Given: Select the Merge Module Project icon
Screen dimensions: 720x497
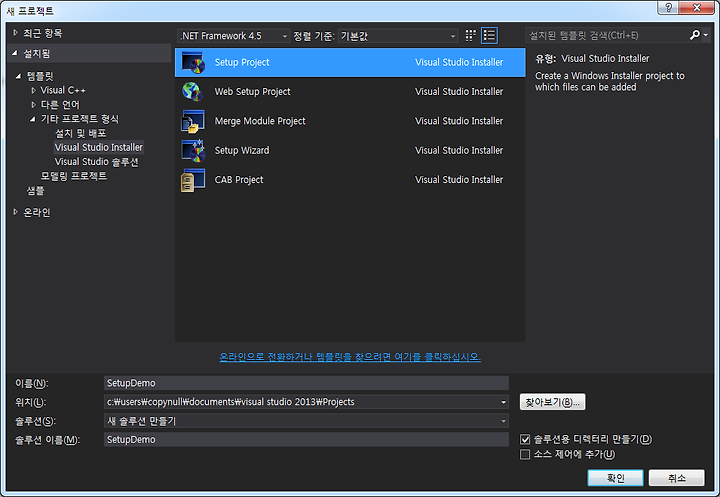Looking at the screenshot, I should (x=193, y=121).
